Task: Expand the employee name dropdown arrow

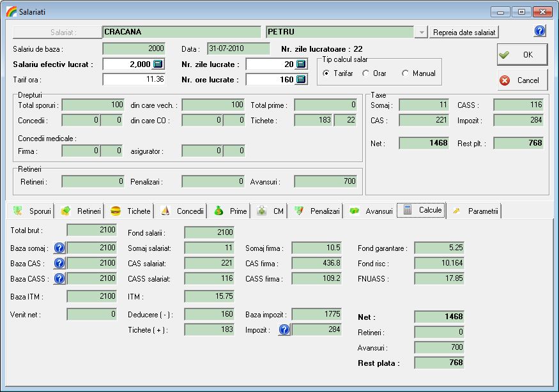Action: [x=422, y=33]
